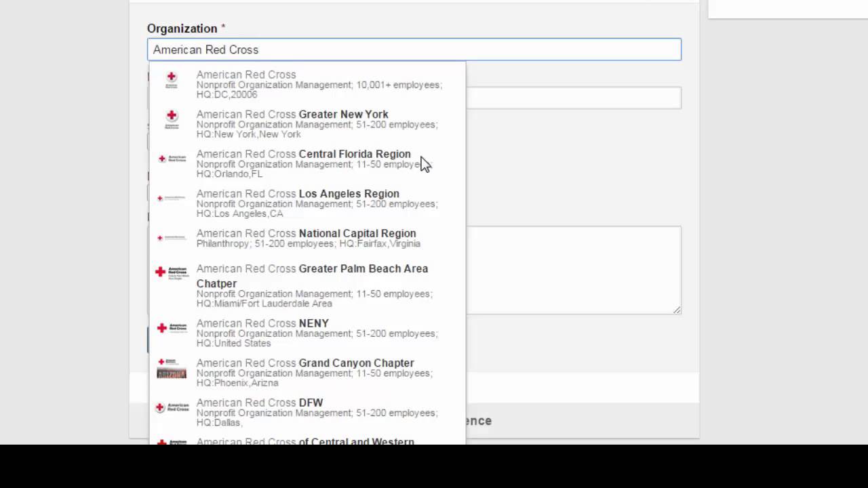Click the Organization field label

[182, 28]
